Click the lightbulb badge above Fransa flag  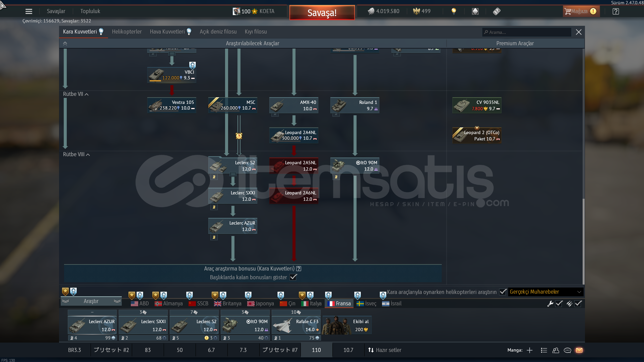(x=328, y=295)
